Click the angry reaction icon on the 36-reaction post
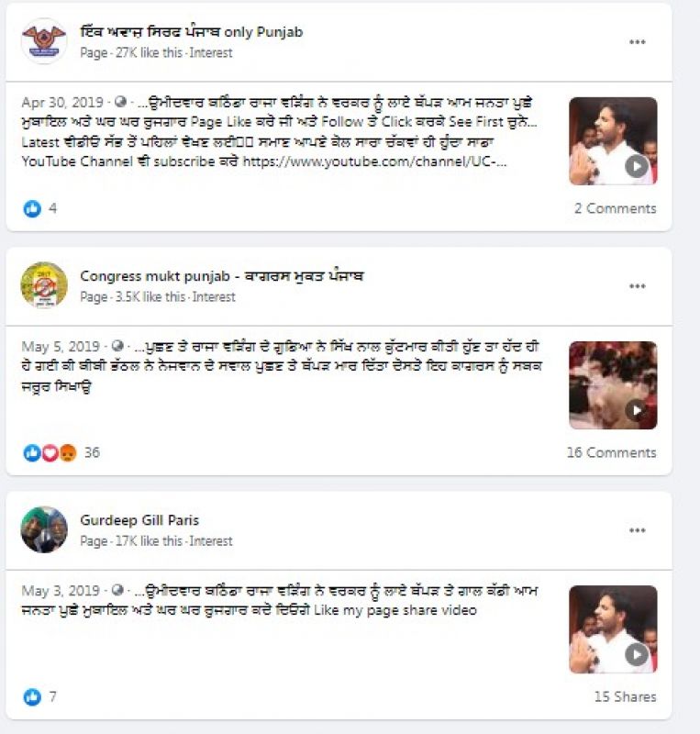 point(68,452)
